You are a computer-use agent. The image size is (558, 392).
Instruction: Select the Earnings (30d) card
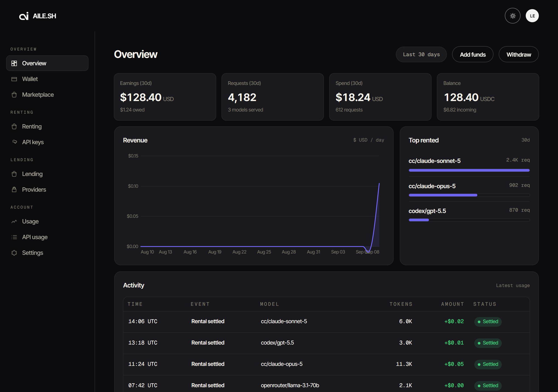tap(165, 97)
